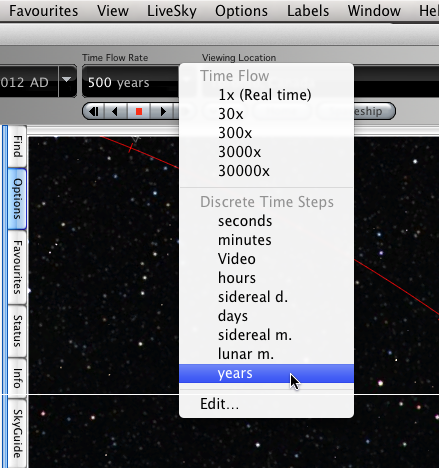Select years discrete time step
The image size is (439, 468).
266,373
